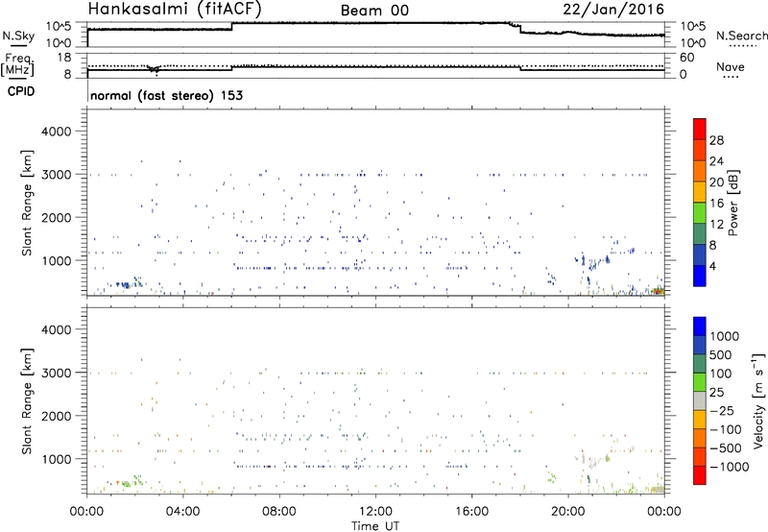Viewport: 768px width, 532px height.
Task: Choose the yellow Power swatch between 16 and 20
Action: pos(700,192)
